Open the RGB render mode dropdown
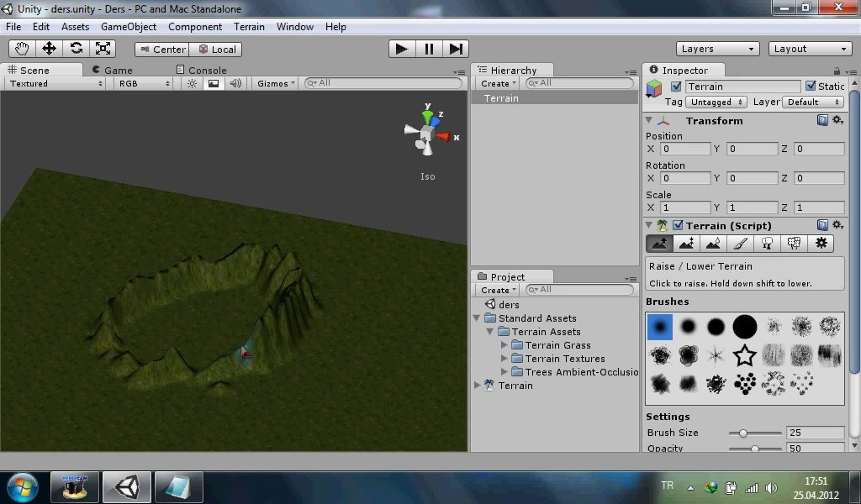 (144, 83)
